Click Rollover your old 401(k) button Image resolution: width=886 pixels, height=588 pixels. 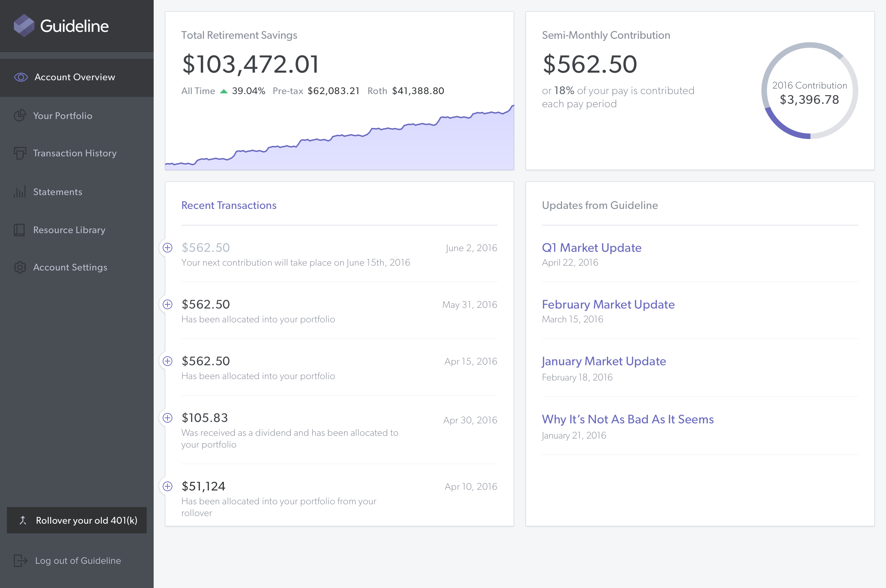pos(77,520)
